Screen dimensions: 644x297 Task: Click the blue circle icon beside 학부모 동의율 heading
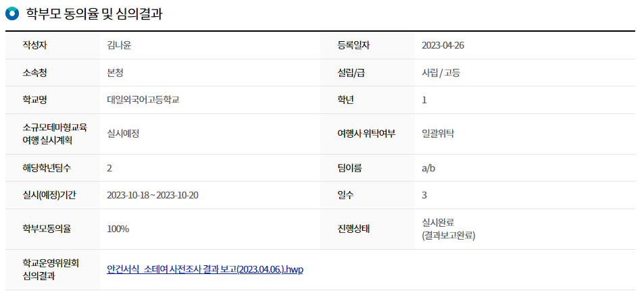coord(11,13)
